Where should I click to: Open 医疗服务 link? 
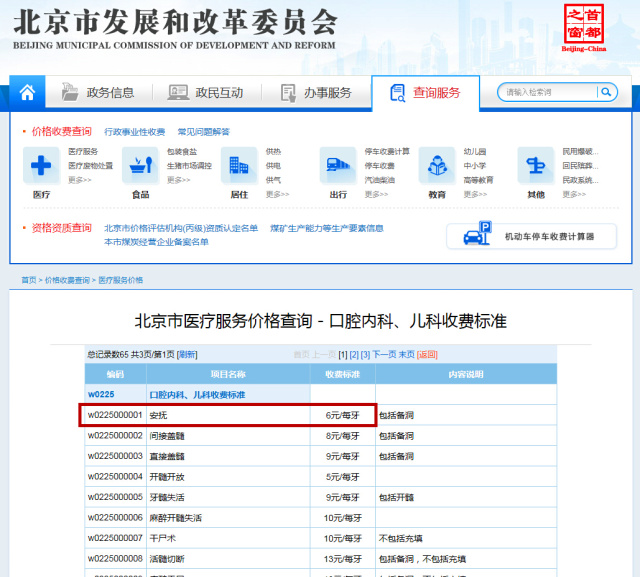pyautogui.click(x=83, y=151)
